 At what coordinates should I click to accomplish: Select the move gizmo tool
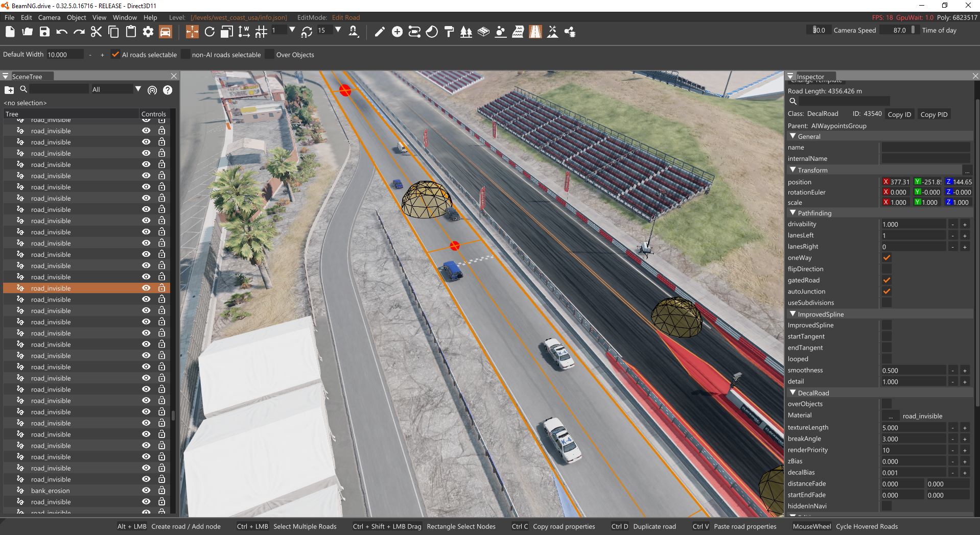point(192,32)
